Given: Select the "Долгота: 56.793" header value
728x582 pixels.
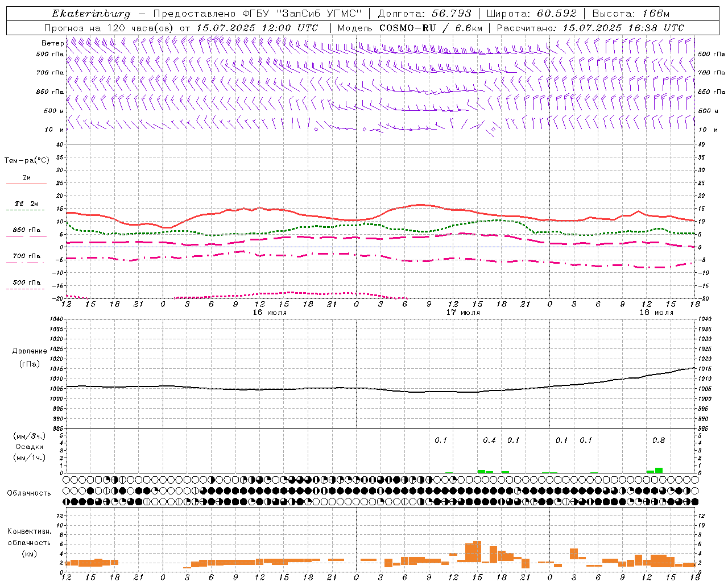Looking at the screenshot, I should pos(424,14).
